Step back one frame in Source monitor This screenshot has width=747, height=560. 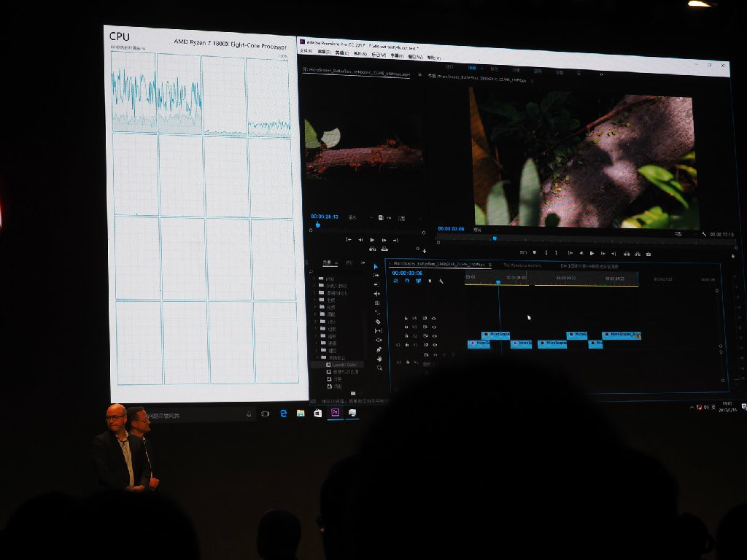tap(360, 240)
